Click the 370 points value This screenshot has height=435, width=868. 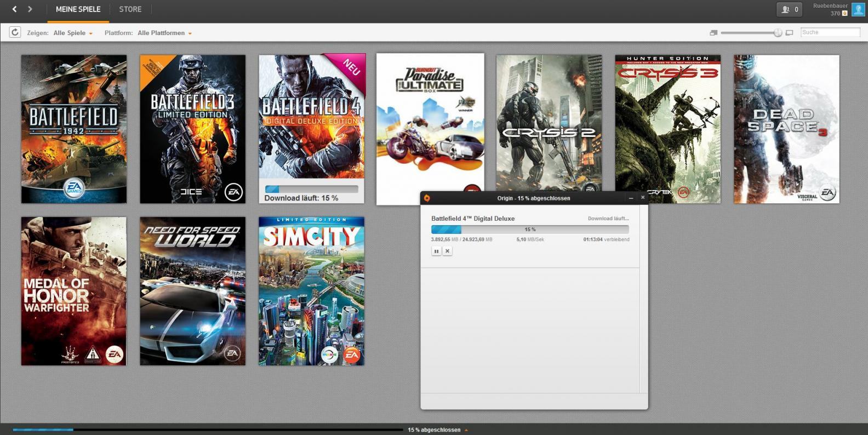click(835, 13)
